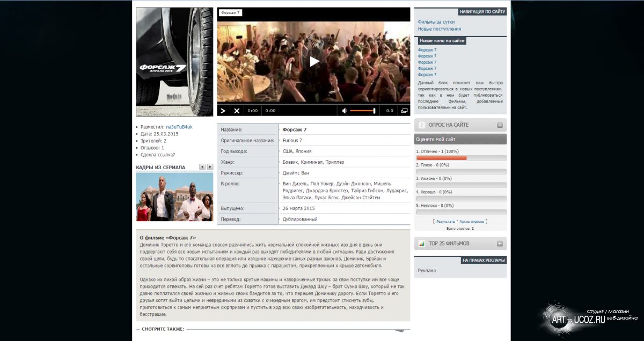This screenshot has width=644, height=341.
Task: Click the ТОП 25 фильмов block title
Action: click(449, 244)
